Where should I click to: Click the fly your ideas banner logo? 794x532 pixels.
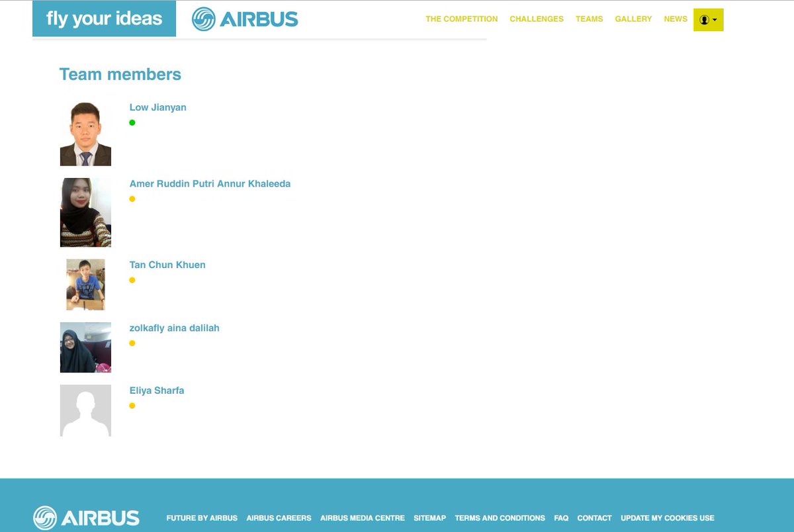[x=104, y=19]
